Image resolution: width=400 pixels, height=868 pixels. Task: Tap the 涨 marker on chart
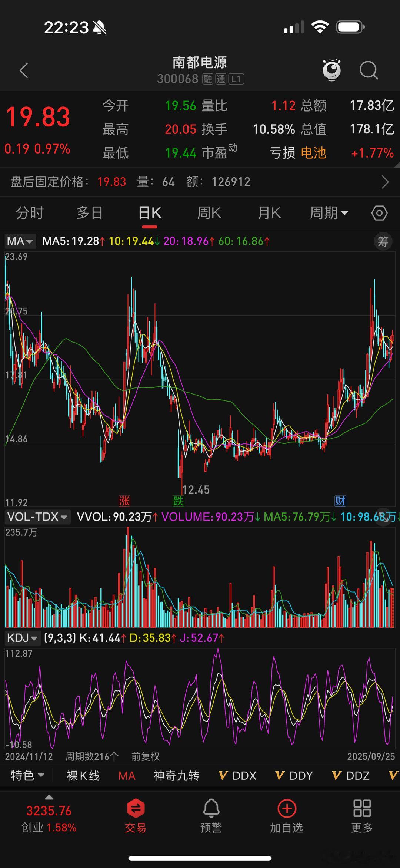point(124,501)
